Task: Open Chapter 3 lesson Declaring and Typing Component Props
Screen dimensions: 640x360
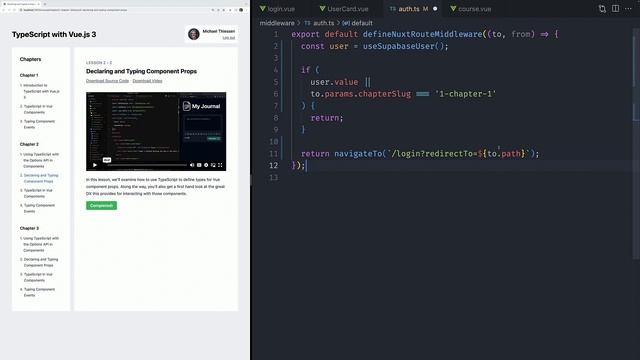Action: [x=39, y=262]
